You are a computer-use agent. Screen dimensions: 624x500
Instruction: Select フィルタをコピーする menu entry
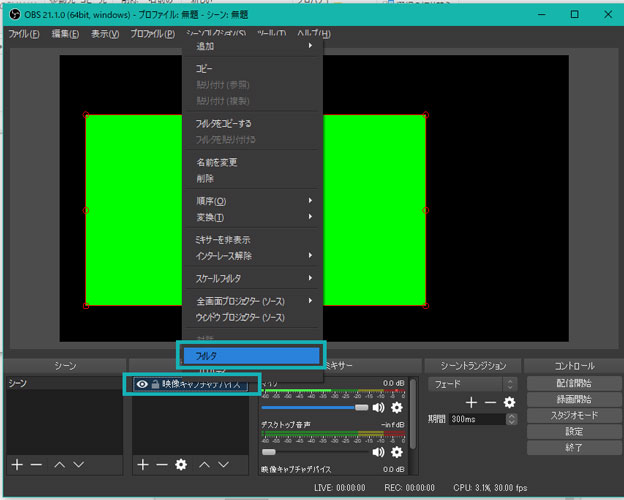pyautogui.click(x=252, y=124)
